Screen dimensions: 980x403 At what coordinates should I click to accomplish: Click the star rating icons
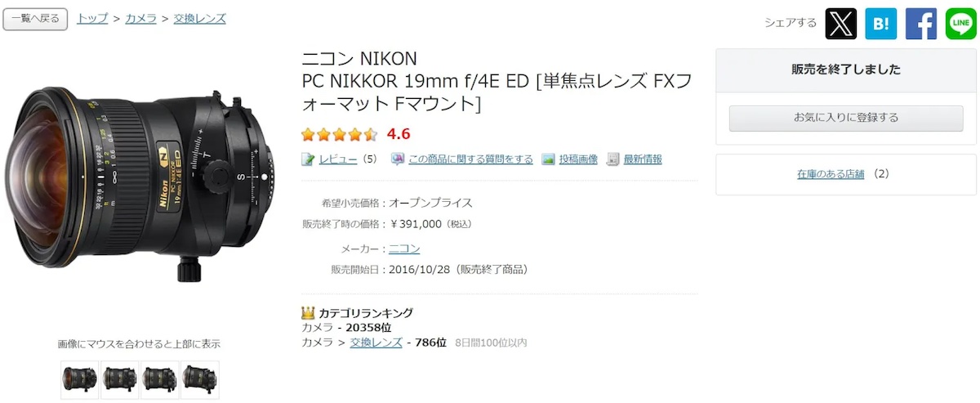[x=339, y=134]
